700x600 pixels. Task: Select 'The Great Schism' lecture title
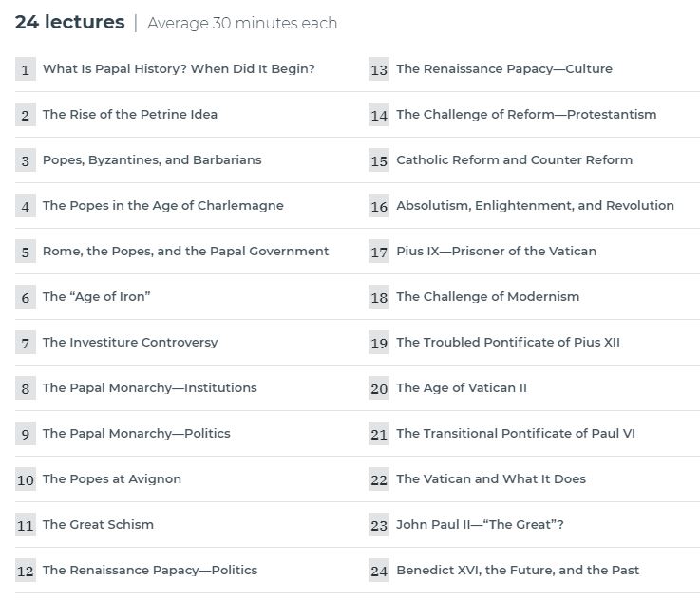(98, 525)
